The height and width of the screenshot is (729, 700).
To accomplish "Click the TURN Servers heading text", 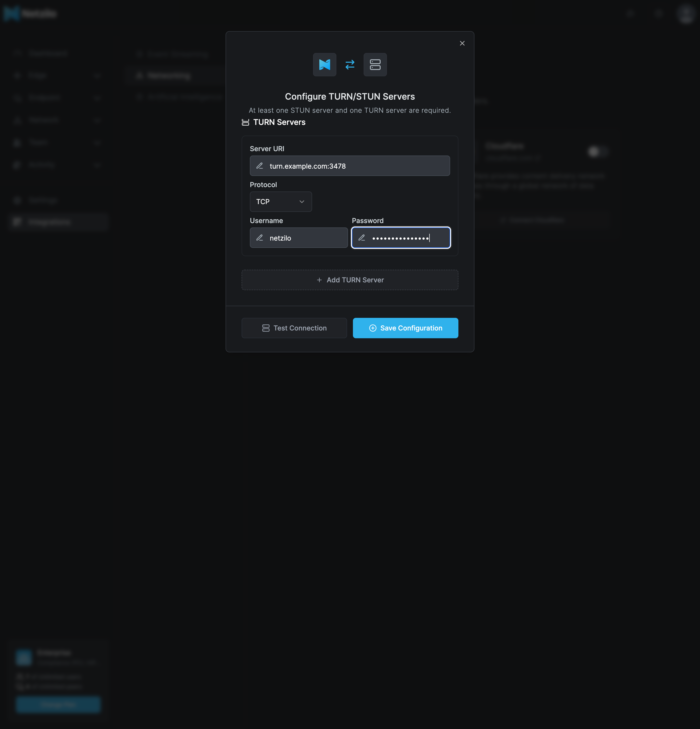I will (x=279, y=122).
